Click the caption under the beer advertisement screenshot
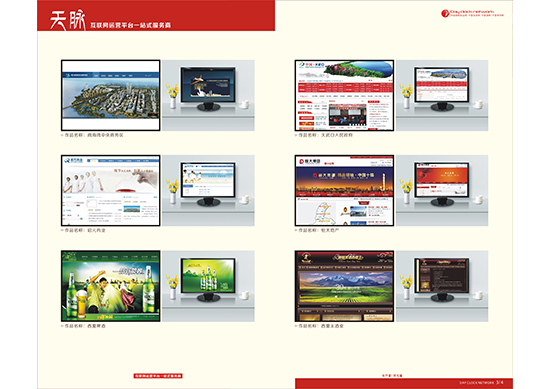 [83, 326]
